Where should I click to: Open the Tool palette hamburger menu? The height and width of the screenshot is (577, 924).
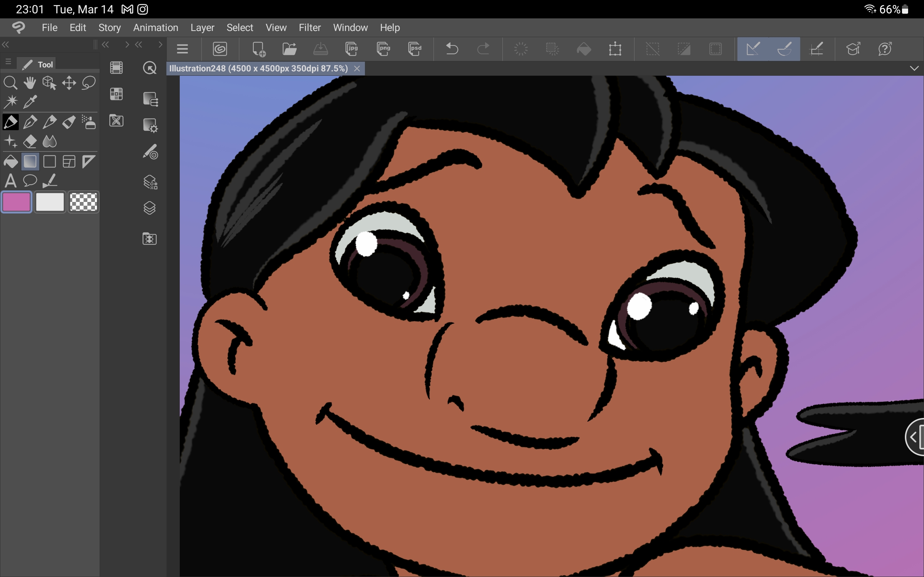(x=8, y=62)
